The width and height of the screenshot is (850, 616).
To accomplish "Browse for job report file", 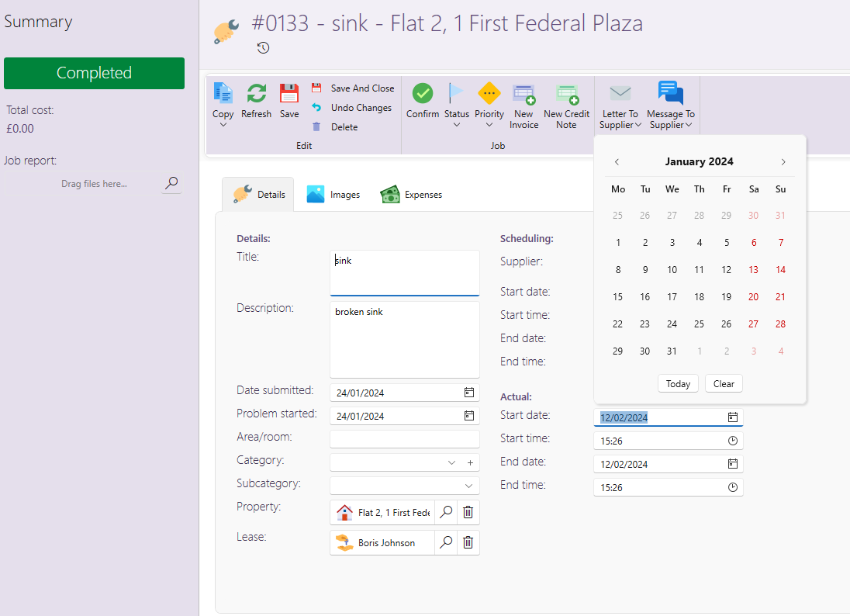I will (x=171, y=183).
